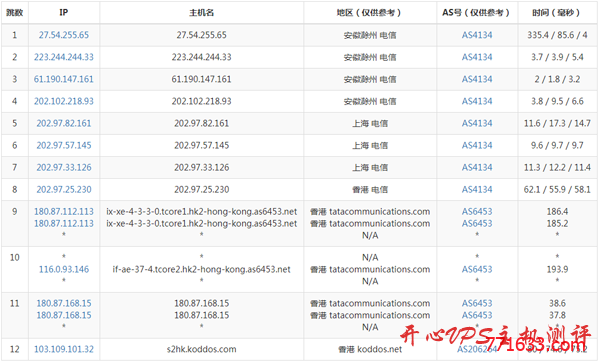Click the 116.0.93.146 IP link in hop 10

pos(64,270)
